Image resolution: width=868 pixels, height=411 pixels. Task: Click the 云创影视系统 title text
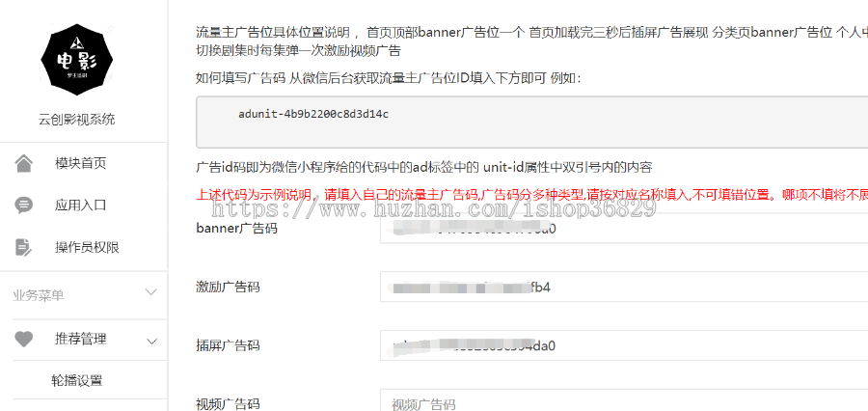click(77, 119)
